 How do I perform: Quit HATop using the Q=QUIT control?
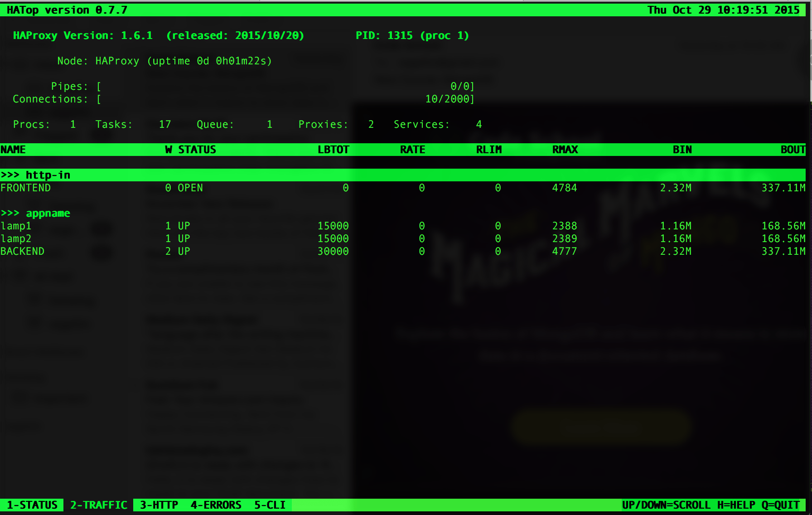point(781,505)
